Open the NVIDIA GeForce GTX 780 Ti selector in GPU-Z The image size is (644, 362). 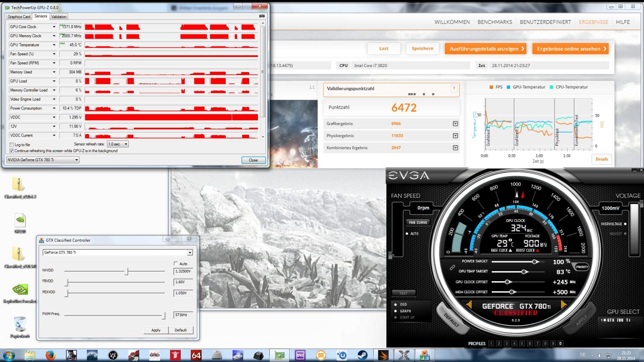pos(43,160)
